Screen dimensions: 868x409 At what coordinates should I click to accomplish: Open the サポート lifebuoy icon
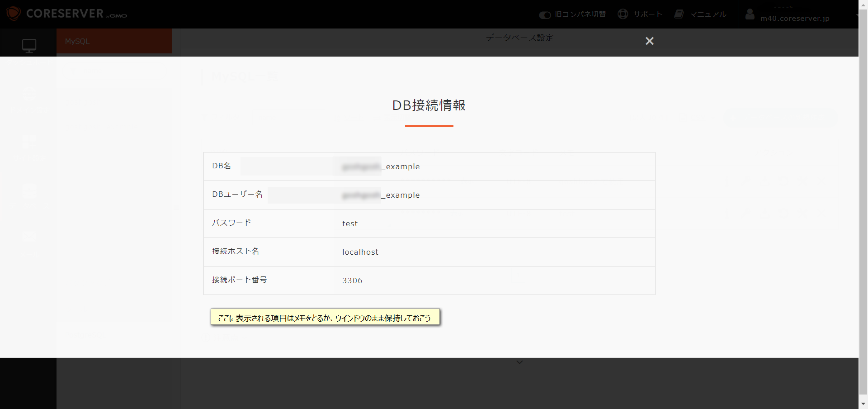click(623, 14)
